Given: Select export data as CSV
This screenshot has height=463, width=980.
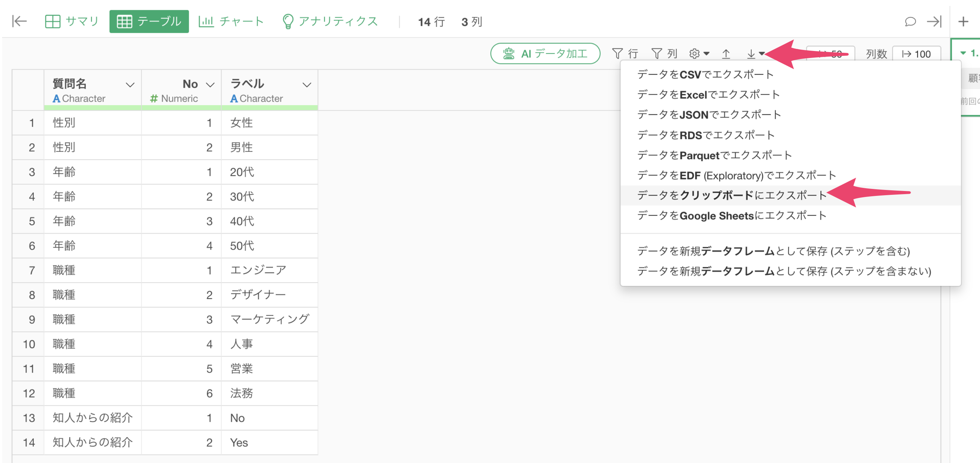Looking at the screenshot, I should point(705,74).
